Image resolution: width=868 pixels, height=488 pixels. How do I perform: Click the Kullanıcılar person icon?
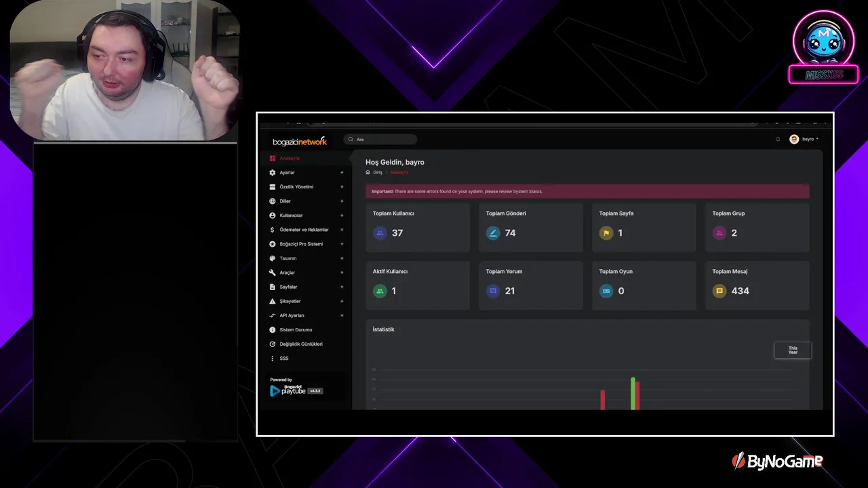[273, 216]
